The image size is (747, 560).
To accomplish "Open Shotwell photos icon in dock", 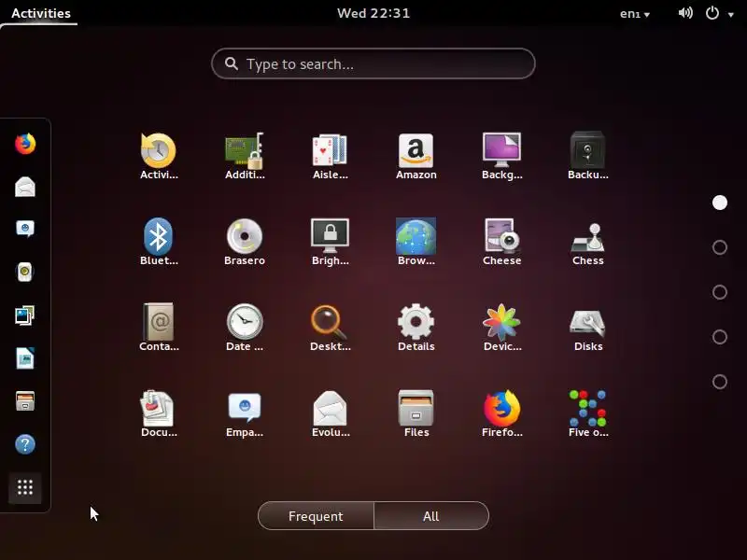I will click(25, 315).
